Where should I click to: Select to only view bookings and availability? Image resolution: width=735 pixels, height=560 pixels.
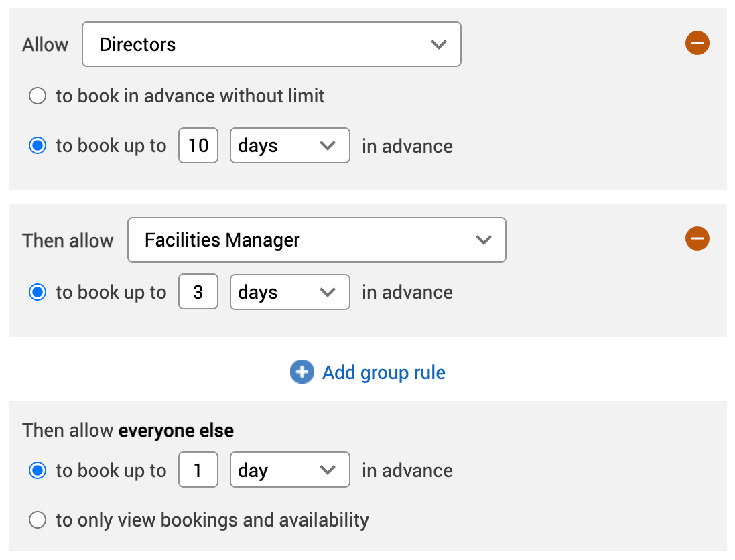pos(38,519)
